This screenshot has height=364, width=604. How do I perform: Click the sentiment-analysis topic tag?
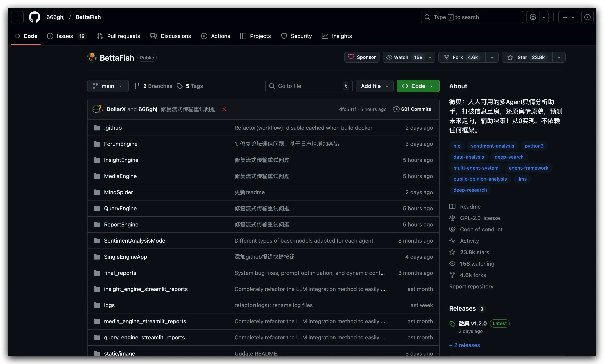tap(492, 146)
